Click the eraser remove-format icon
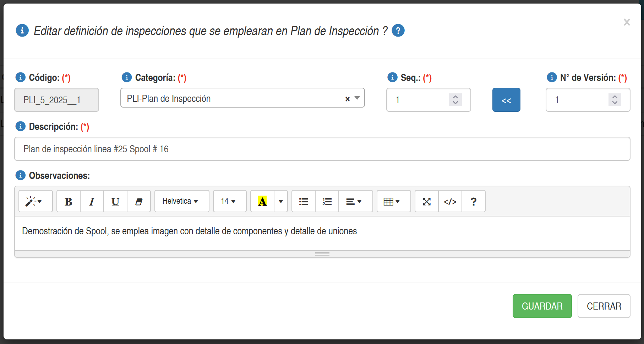This screenshot has width=644, height=344. [x=139, y=201]
